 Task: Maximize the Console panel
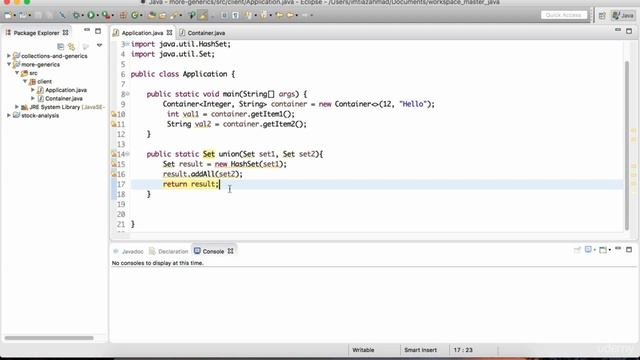[x=629, y=249]
